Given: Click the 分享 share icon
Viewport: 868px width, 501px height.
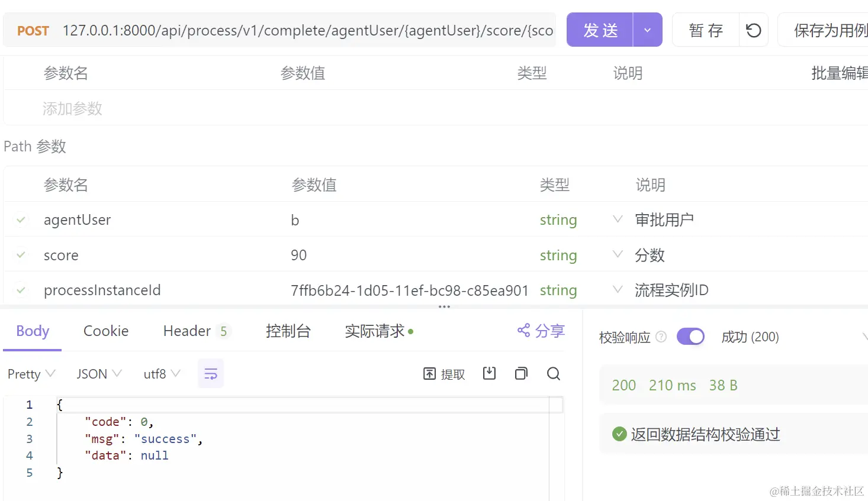Looking at the screenshot, I should tap(539, 331).
